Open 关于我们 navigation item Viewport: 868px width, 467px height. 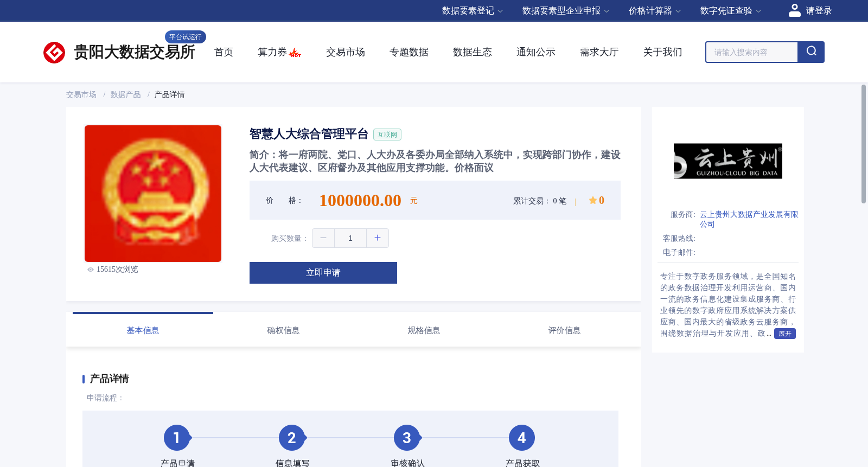click(x=663, y=52)
